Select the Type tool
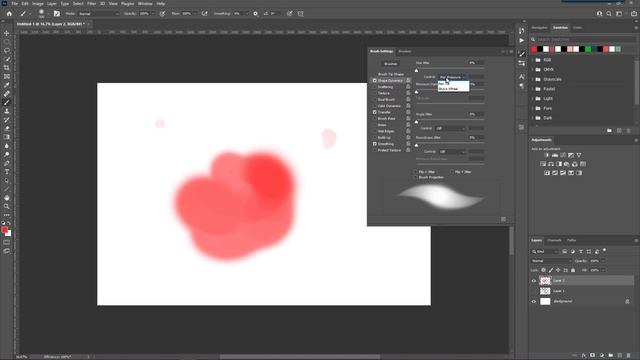This screenshot has height=360, width=640. tap(7, 172)
